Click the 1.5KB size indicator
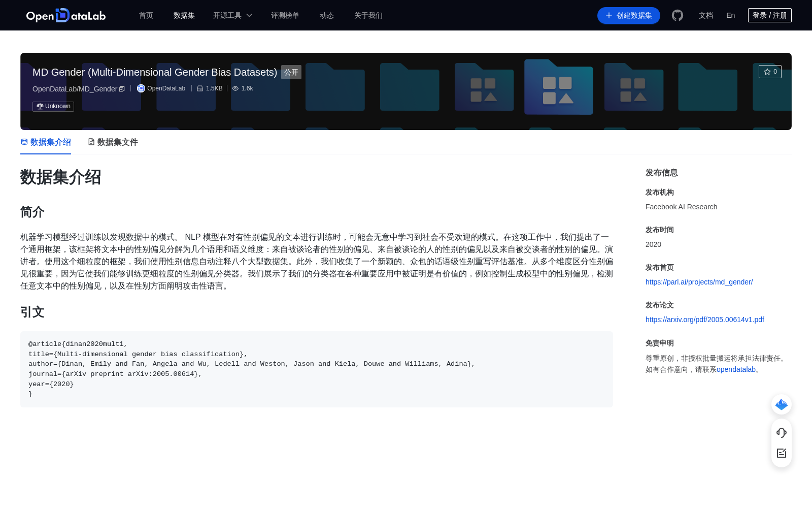The image size is (812, 508). coord(210,88)
